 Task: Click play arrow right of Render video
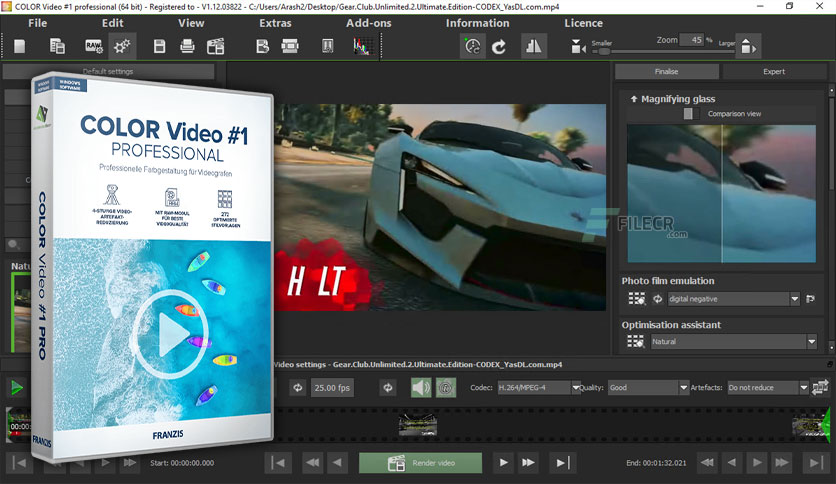[x=503, y=463]
